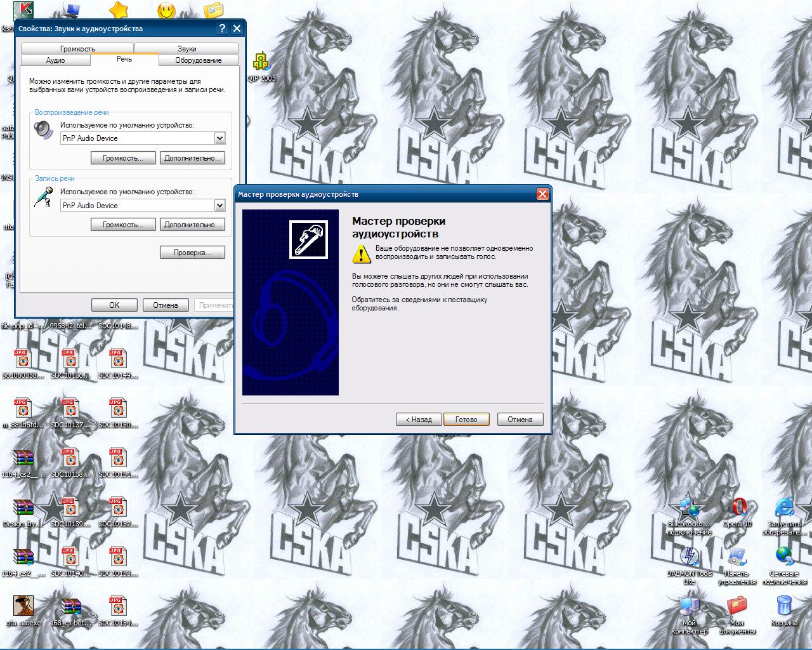Open the smiley face desktop icon
The height and width of the screenshot is (650, 812).
click(x=166, y=10)
